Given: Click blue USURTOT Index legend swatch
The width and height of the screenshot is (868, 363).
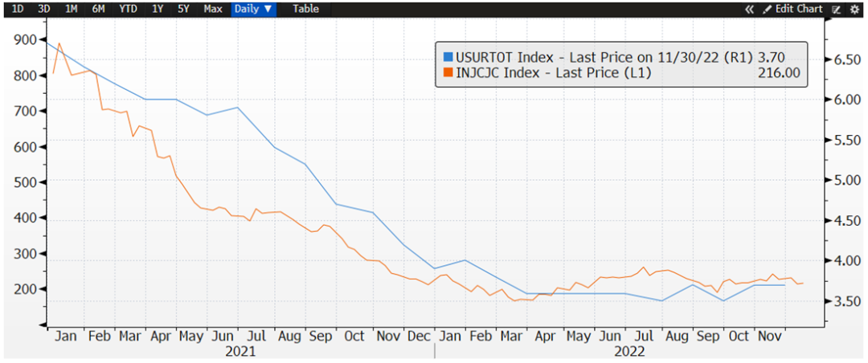Looking at the screenshot, I should pyautogui.click(x=448, y=57).
